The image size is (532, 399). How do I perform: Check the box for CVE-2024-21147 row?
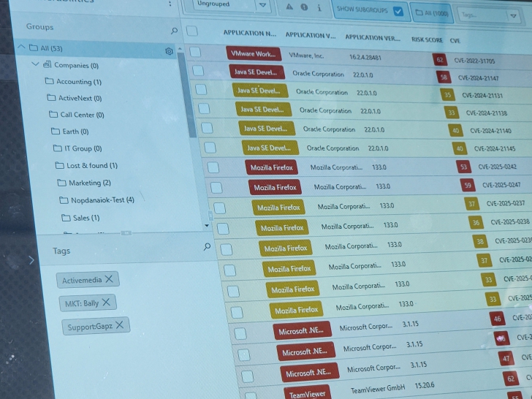tap(198, 71)
